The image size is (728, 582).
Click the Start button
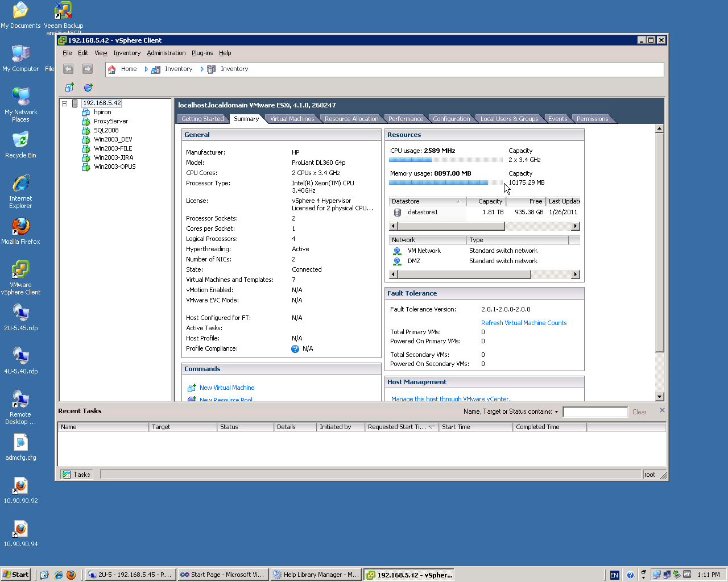(15, 575)
